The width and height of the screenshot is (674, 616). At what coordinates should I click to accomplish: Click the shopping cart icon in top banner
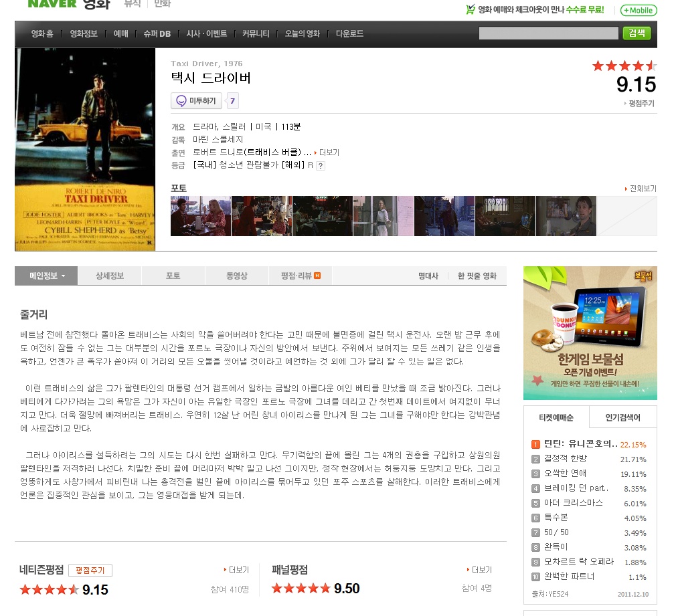click(471, 9)
